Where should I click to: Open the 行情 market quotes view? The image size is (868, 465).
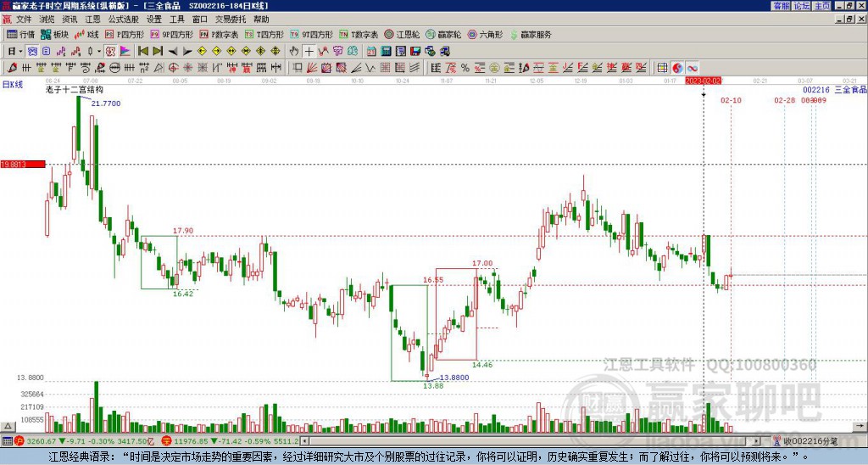click(20, 35)
